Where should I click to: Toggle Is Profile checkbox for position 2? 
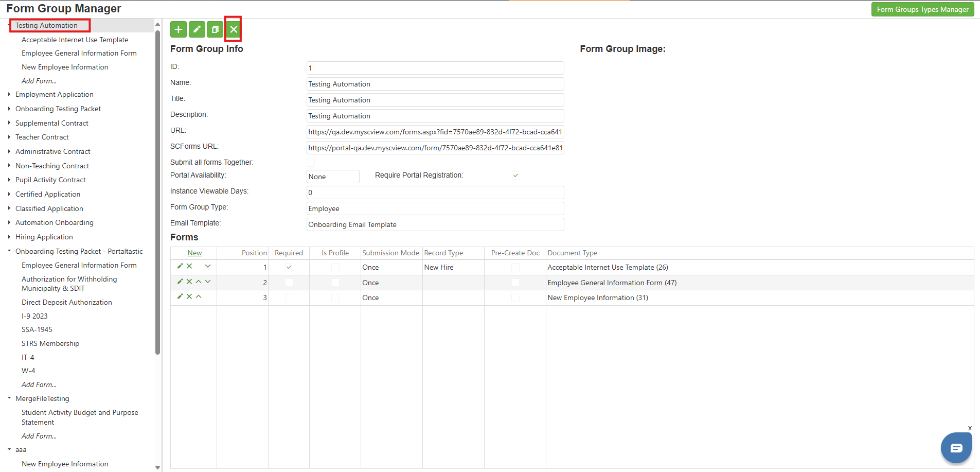pyautogui.click(x=335, y=283)
